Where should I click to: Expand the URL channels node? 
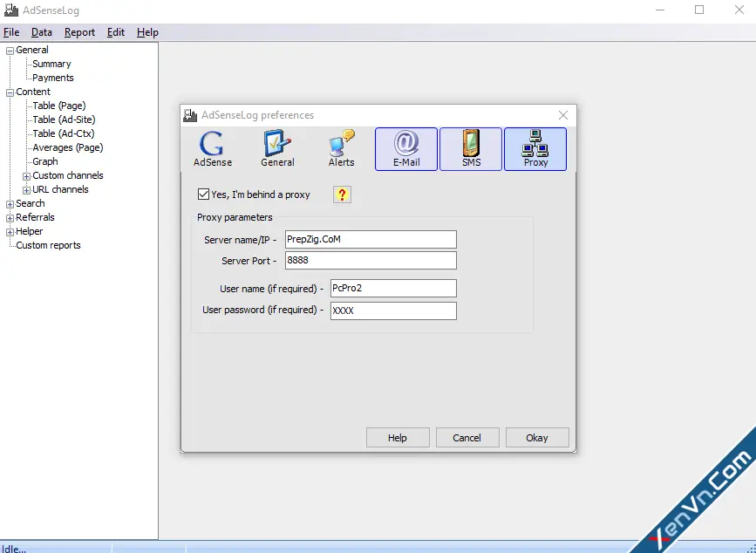(x=26, y=190)
